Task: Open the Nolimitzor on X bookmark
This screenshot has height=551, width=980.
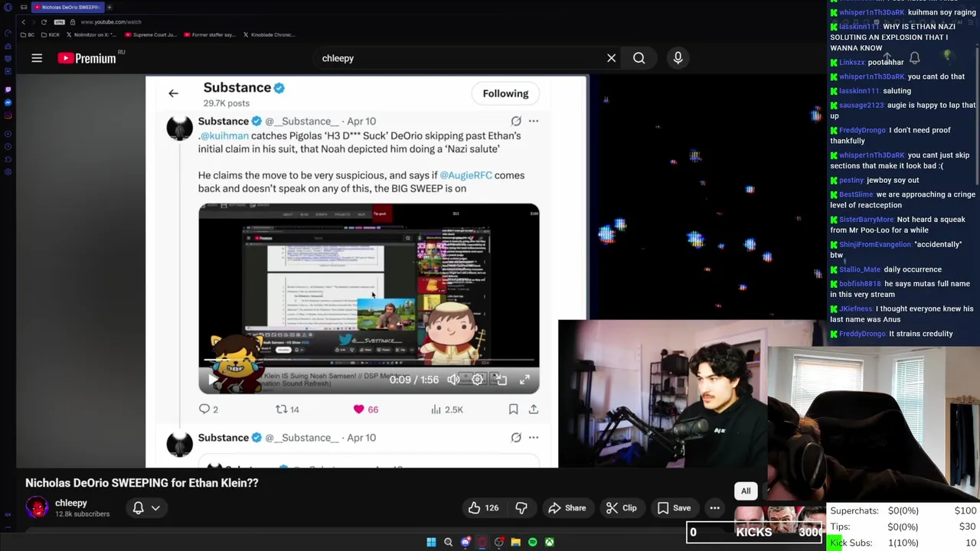Action: (x=92, y=34)
